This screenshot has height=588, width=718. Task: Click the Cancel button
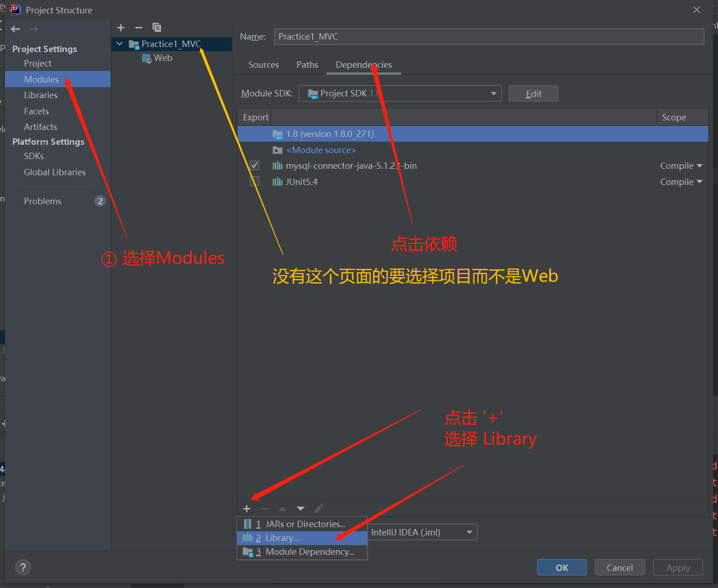point(620,568)
